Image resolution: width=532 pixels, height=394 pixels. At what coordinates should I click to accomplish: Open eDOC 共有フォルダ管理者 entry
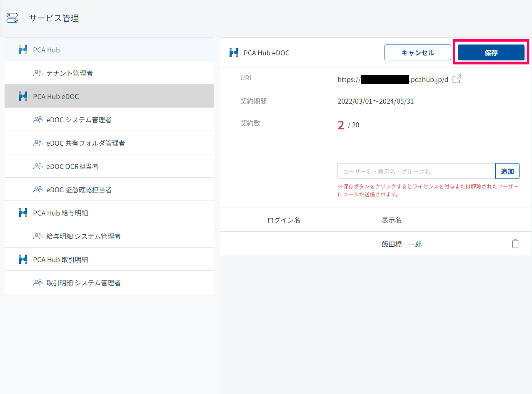[x=85, y=143]
